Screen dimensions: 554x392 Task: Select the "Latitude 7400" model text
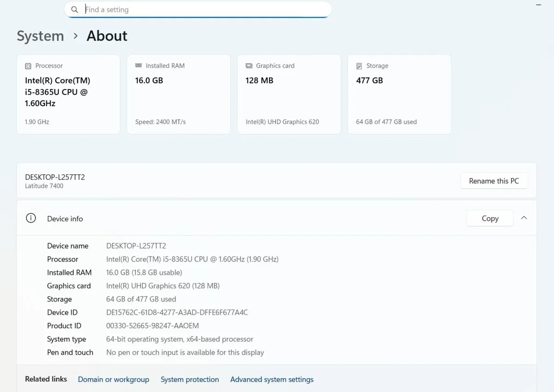[x=44, y=186]
